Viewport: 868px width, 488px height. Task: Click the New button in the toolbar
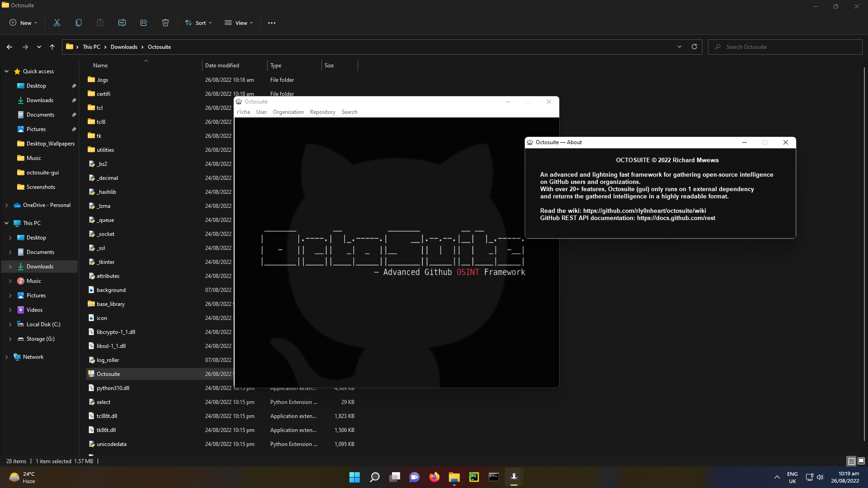(23, 23)
